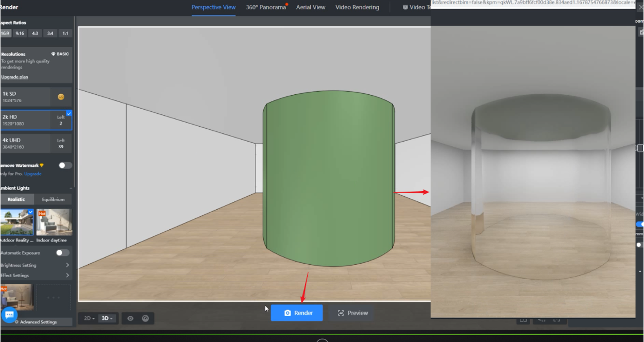
Task: Open the chat support bubble icon
Action: click(x=9, y=315)
